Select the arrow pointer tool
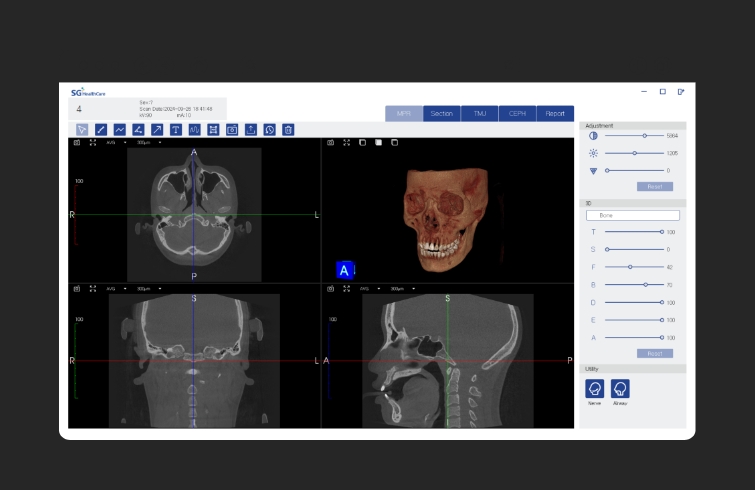 (x=82, y=130)
